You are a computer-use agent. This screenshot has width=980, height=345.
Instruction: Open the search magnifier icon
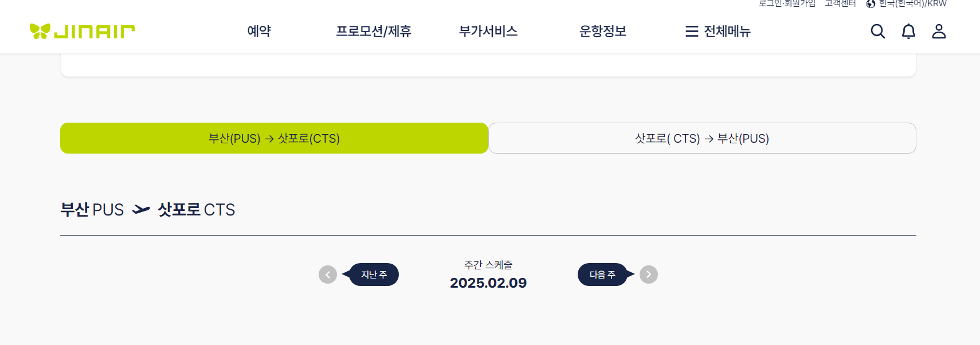tap(877, 31)
